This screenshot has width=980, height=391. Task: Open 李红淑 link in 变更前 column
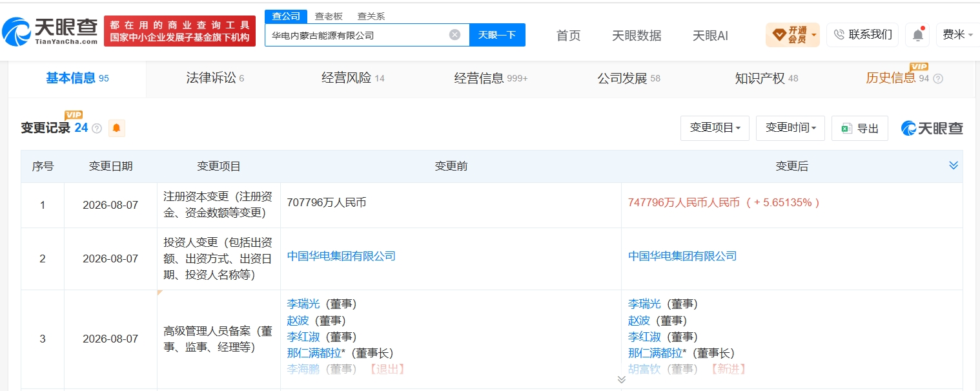[x=303, y=337]
